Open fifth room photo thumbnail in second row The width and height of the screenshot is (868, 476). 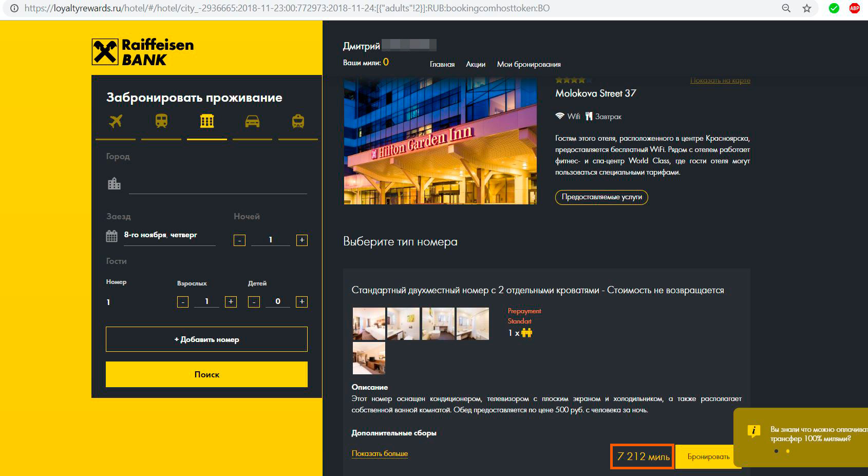click(x=369, y=358)
